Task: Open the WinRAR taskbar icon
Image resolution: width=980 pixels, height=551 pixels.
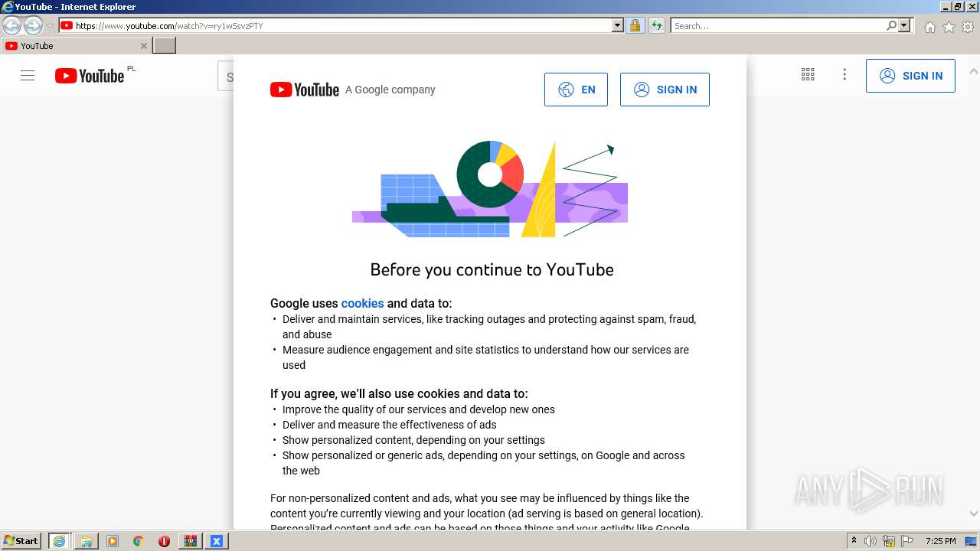Action: click(x=191, y=541)
